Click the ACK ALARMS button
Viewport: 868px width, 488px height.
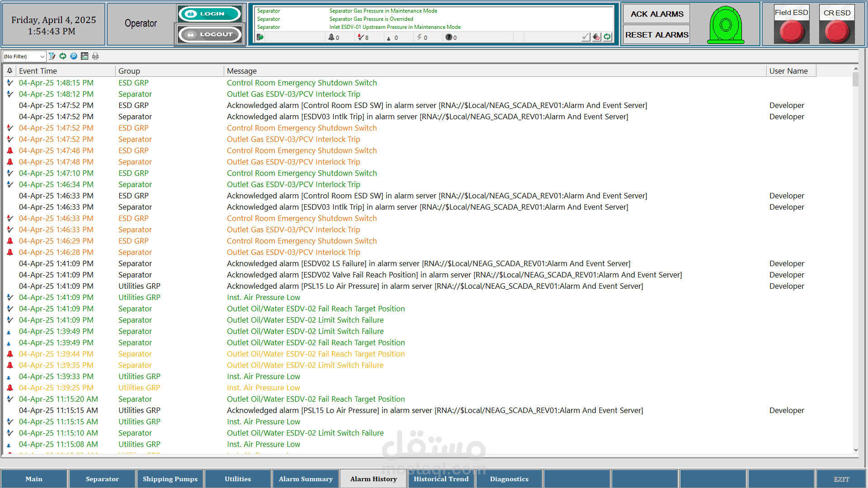click(656, 14)
